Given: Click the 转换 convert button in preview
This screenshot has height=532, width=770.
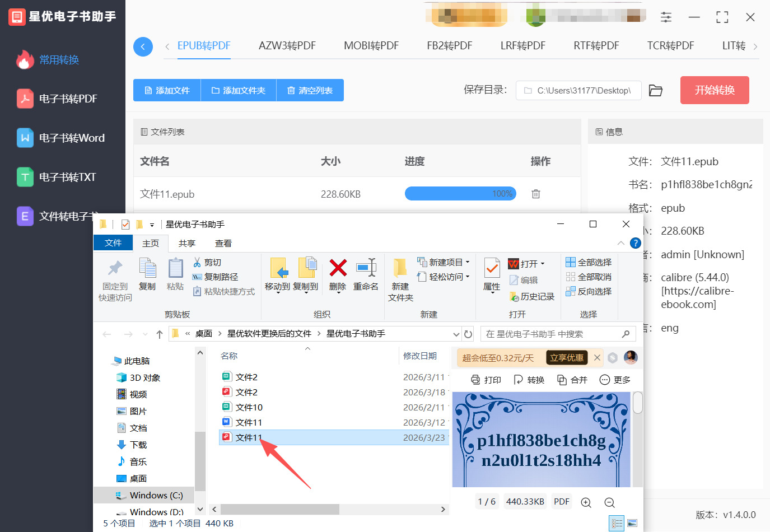Looking at the screenshot, I should pos(529,380).
